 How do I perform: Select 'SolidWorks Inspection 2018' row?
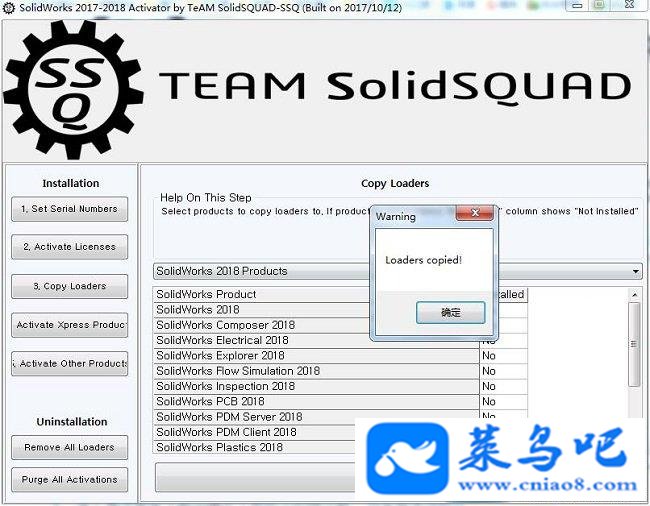click(x=317, y=386)
